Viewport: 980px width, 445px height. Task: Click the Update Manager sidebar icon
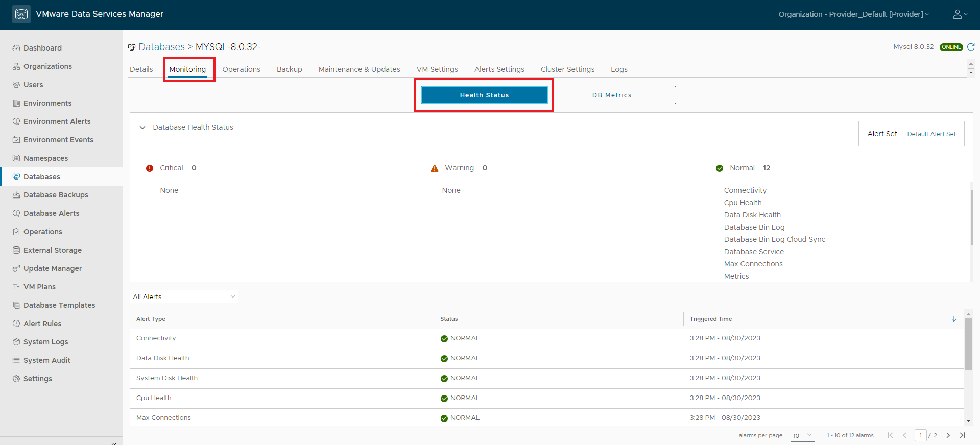click(16, 268)
